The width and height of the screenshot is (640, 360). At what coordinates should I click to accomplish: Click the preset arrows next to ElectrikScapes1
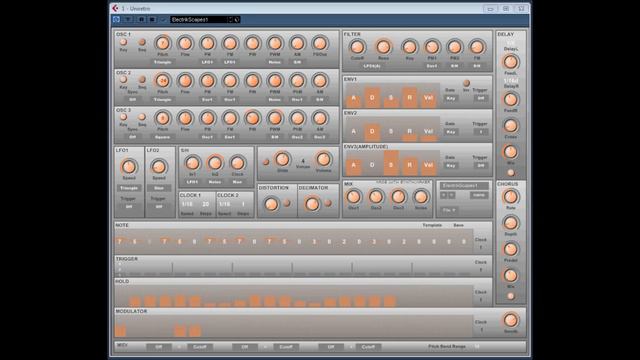(230, 20)
